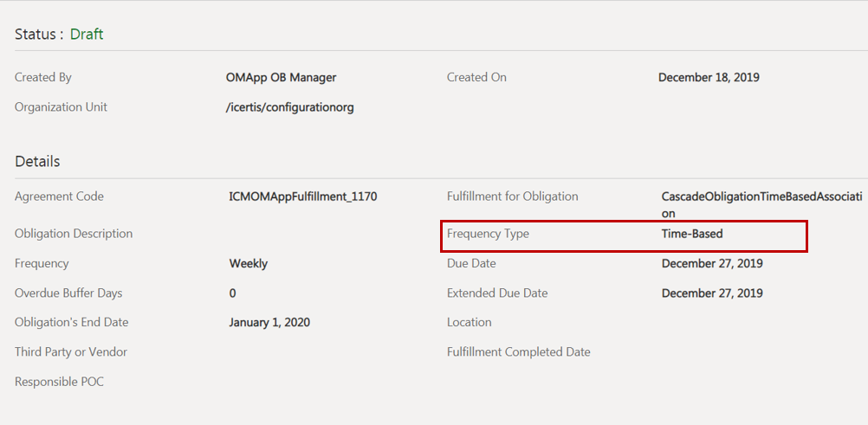Click the Details section heading
Image resolution: width=868 pixels, height=425 pixels.
tap(37, 162)
